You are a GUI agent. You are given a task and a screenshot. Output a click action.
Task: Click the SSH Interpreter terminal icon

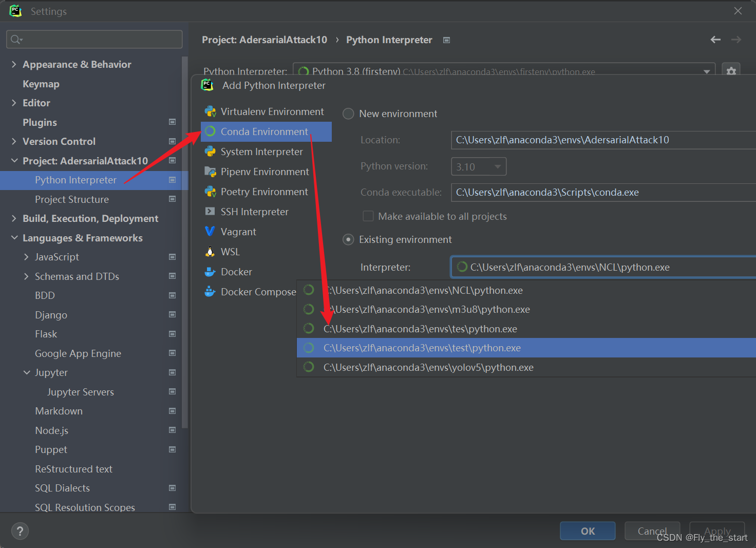pyautogui.click(x=210, y=212)
